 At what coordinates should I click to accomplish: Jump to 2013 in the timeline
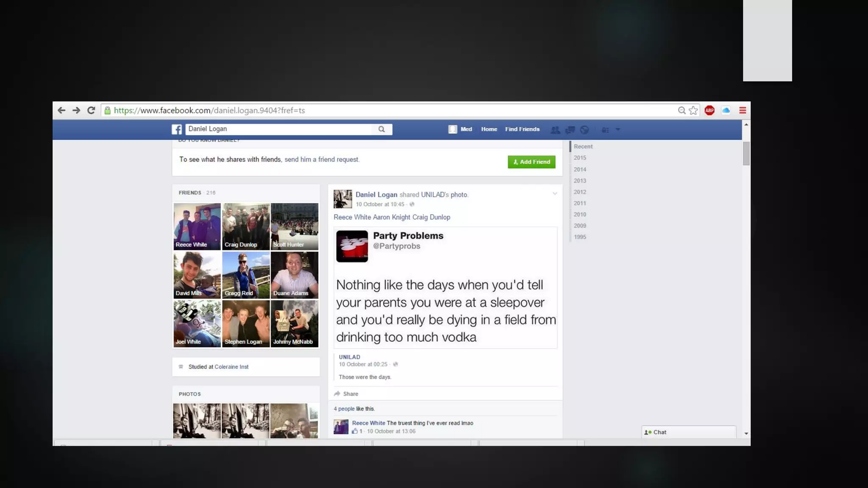580,181
